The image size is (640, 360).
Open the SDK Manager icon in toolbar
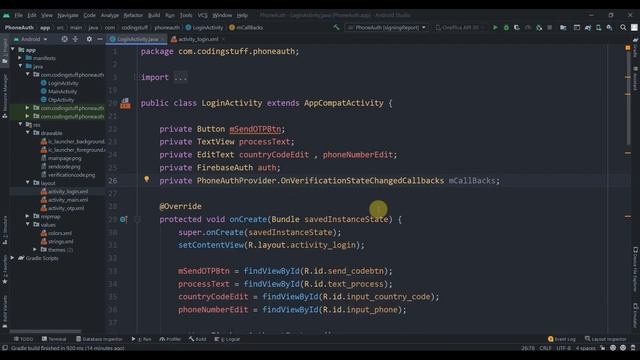pos(609,27)
